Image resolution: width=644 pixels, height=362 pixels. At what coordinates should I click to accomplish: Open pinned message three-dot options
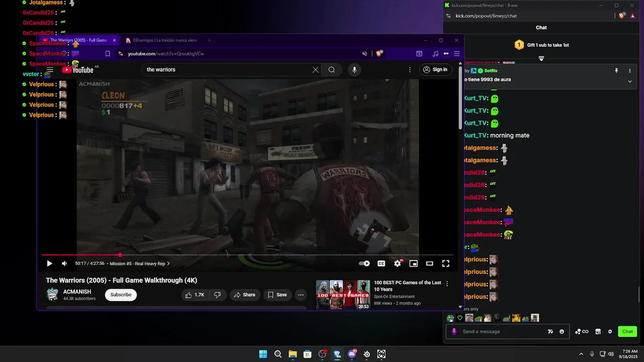(629, 71)
